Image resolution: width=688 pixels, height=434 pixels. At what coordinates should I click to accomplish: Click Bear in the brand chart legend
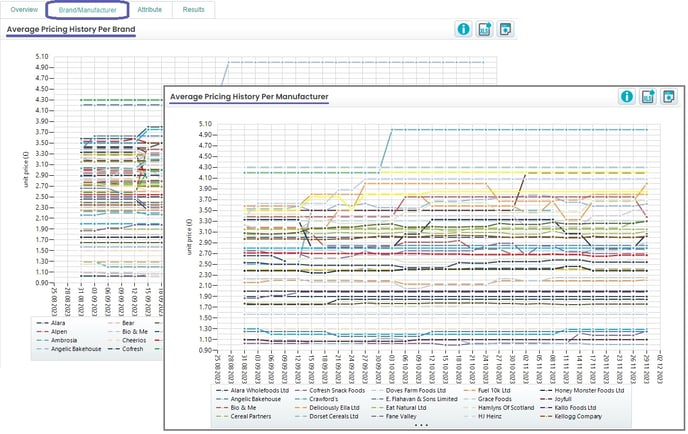click(x=121, y=323)
